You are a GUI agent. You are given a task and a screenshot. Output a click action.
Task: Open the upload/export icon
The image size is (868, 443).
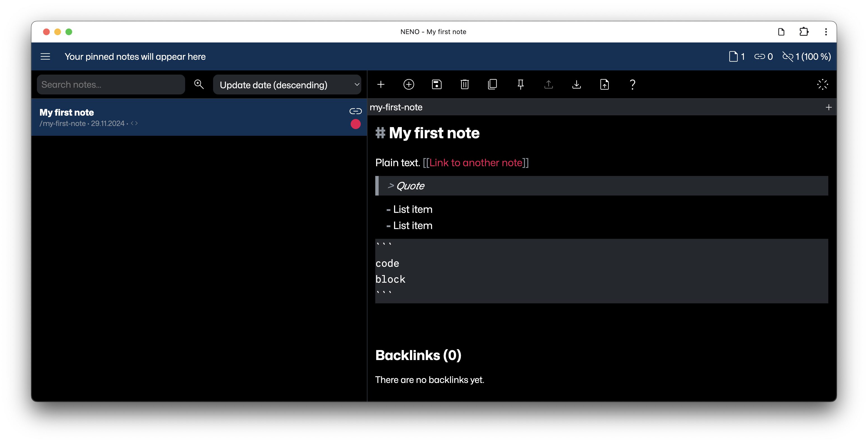click(x=548, y=85)
